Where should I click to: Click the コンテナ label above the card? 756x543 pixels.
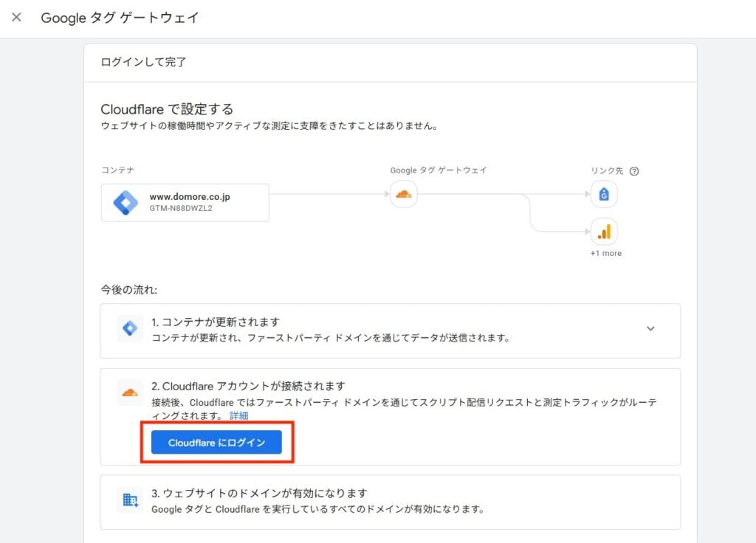pos(117,170)
